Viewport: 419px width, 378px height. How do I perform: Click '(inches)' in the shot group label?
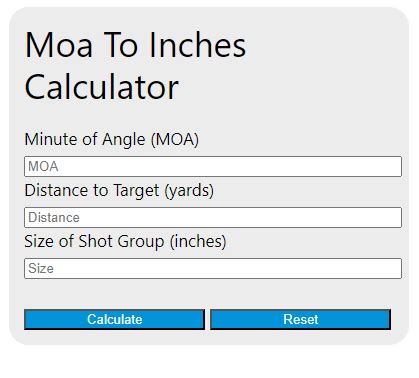pyautogui.click(x=198, y=242)
